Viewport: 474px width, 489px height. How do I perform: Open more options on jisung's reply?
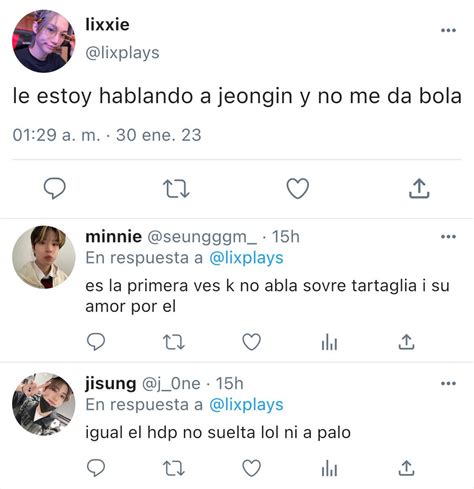pyautogui.click(x=448, y=383)
